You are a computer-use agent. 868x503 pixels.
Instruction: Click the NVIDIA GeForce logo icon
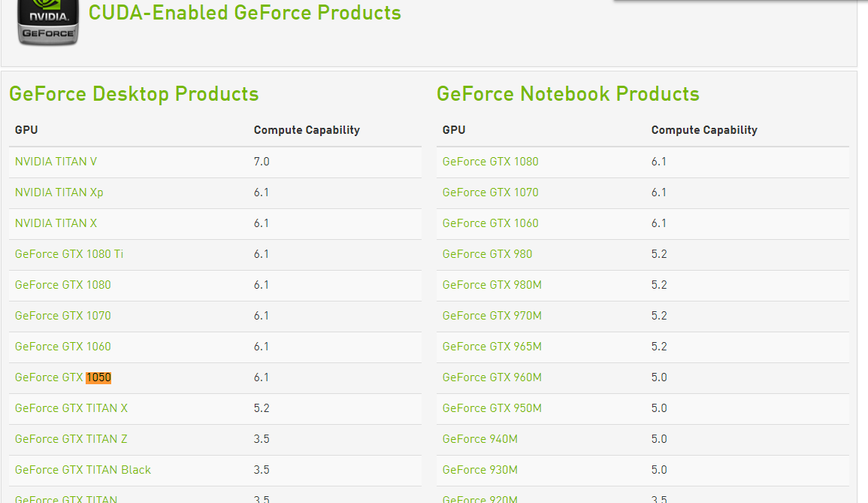[x=48, y=22]
